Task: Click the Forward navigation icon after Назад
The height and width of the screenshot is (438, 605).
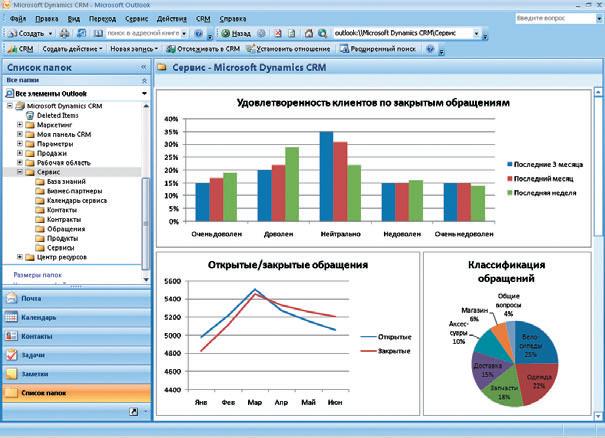Action: [261, 34]
